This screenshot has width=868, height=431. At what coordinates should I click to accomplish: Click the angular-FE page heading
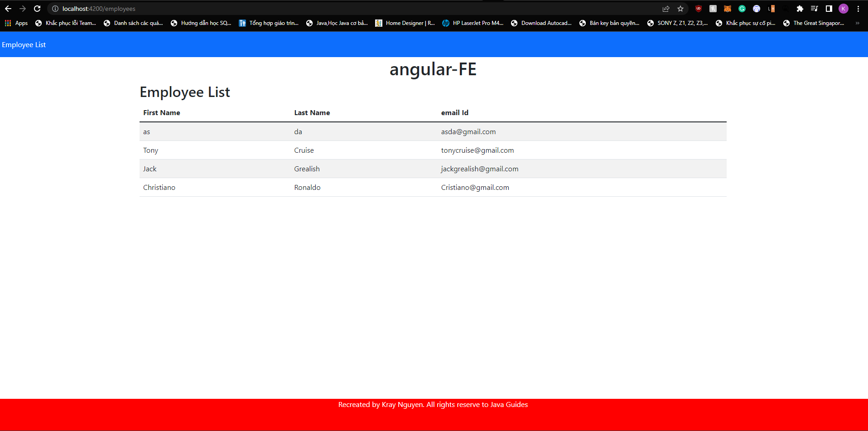point(433,69)
